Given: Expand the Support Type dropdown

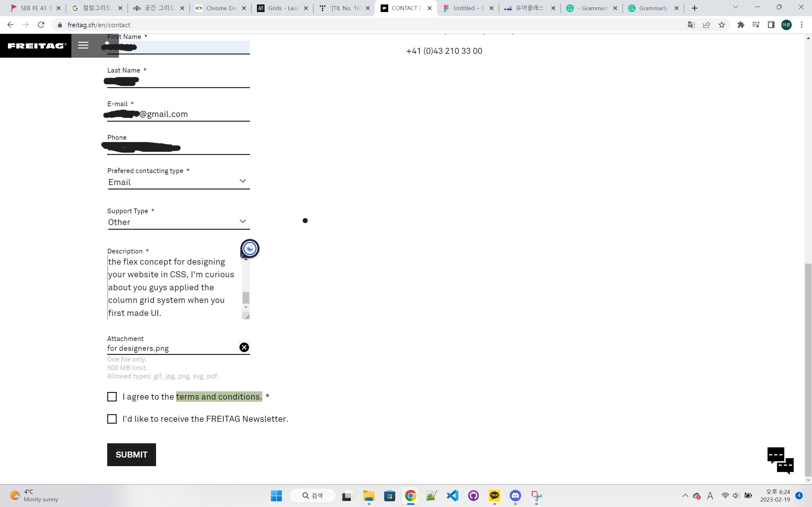Looking at the screenshot, I should pyautogui.click(x=179, y=222).
